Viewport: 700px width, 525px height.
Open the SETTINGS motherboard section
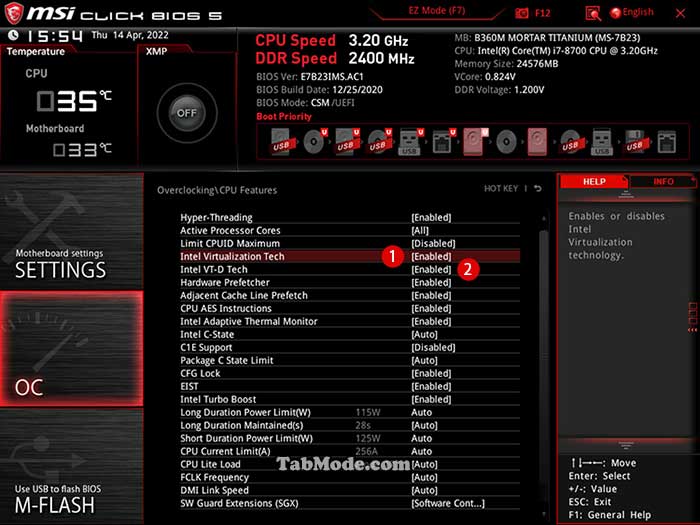coord(71,232)
